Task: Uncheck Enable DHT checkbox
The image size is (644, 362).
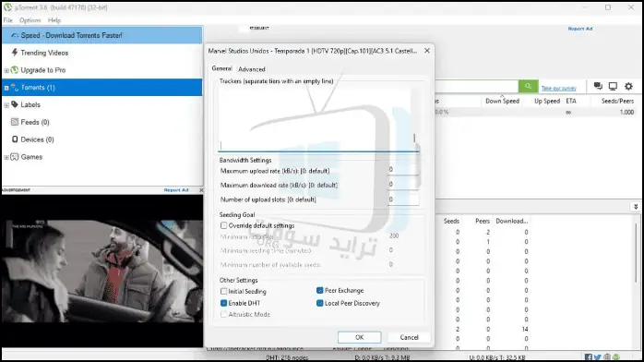Action: click(223, 303)
